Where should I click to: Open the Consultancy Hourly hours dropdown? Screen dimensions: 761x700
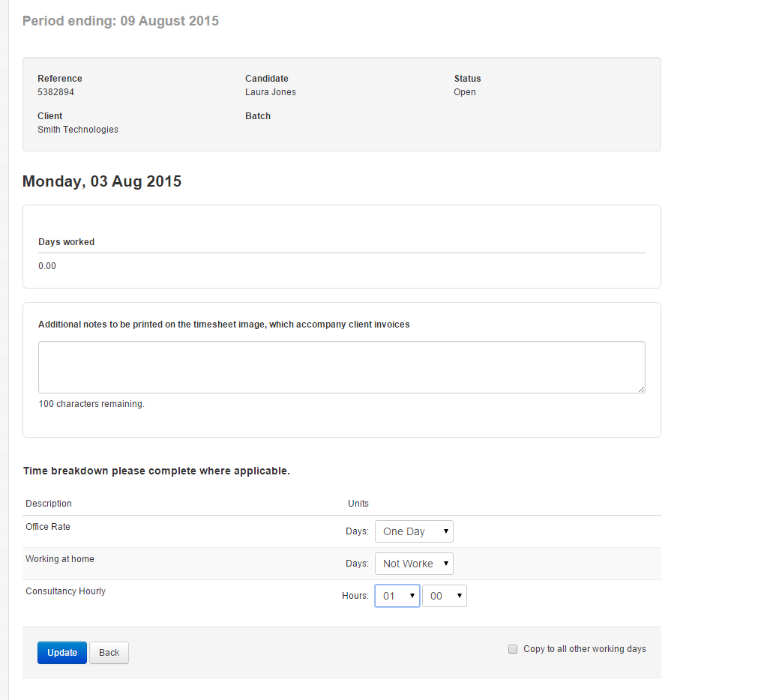pyautogui.click(x=397, y=596)
